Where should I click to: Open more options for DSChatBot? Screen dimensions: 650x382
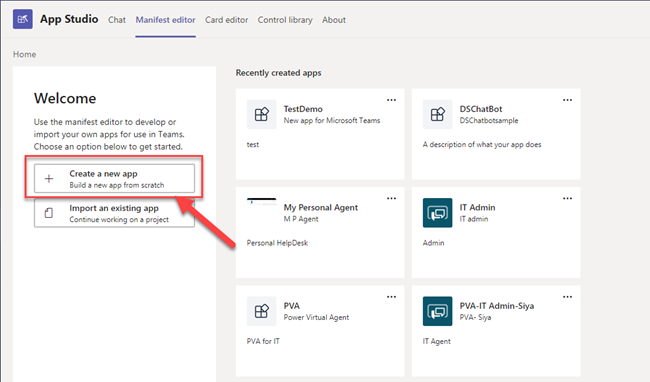[x=568, y=100]
